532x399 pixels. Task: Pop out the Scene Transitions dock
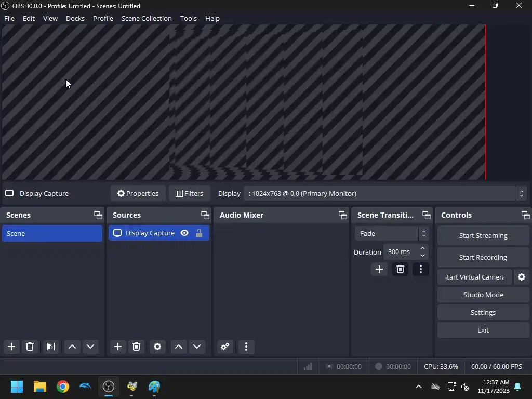pos(426,215)
